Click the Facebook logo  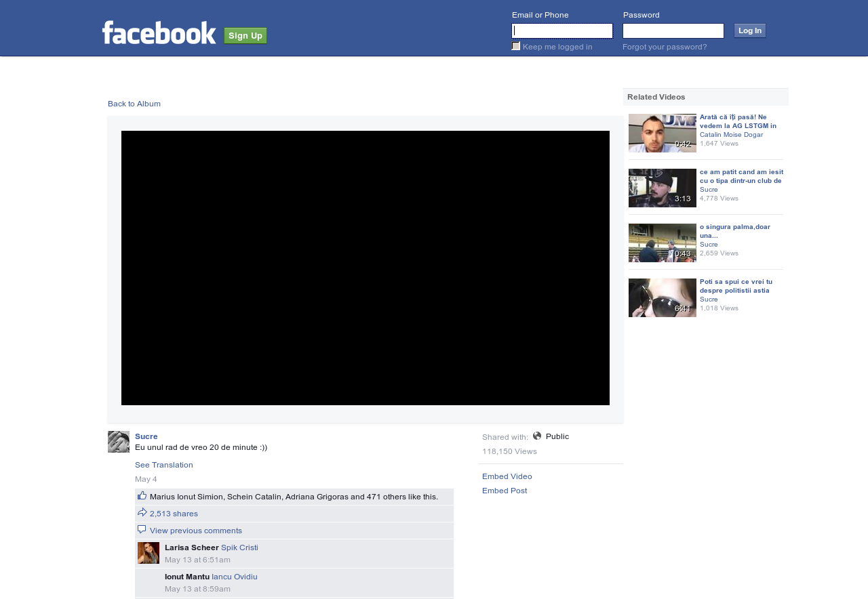click(159, 33)
